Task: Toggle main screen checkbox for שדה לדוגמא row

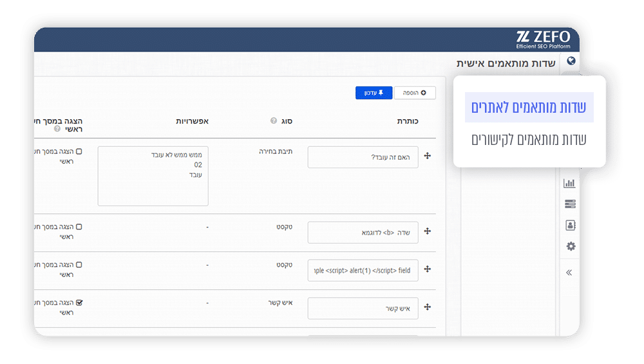Action: coord(79,227)
